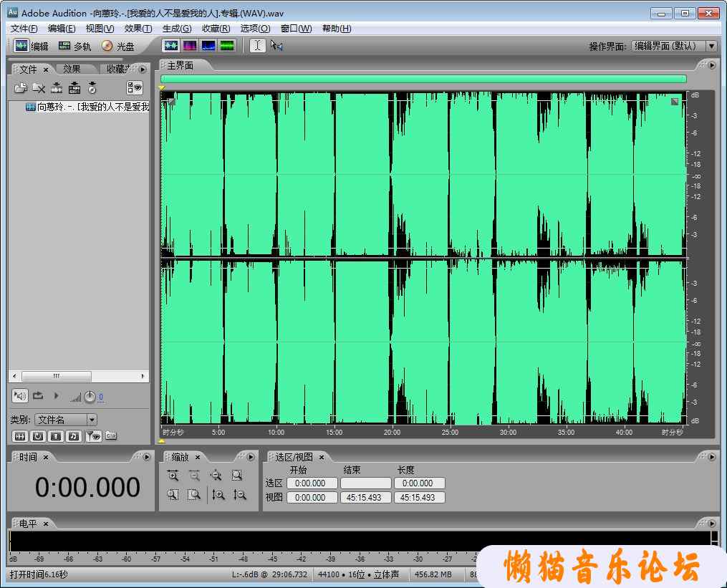Viewport: 727px width, 588px height.
Task: Click zoom to right edge of selection
Action: click(194, 495)
